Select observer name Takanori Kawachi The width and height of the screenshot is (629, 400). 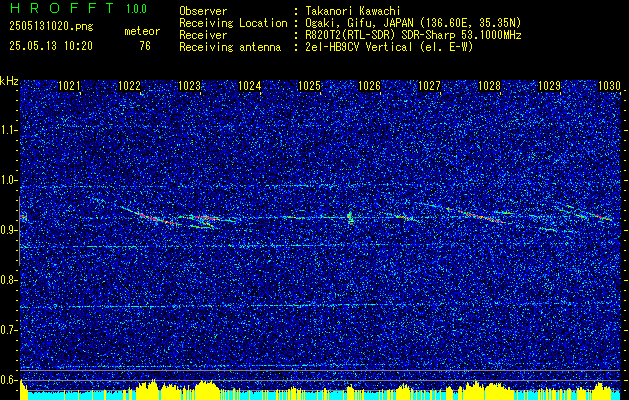(353, 11)
